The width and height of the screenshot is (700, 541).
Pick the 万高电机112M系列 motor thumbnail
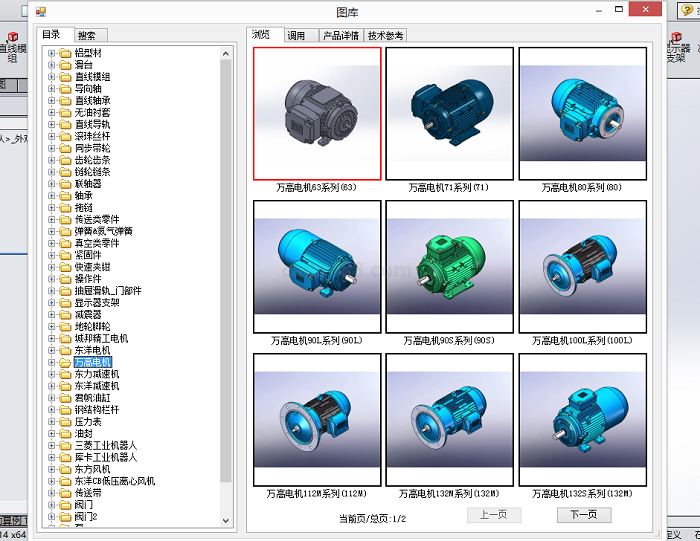(317, 419)
